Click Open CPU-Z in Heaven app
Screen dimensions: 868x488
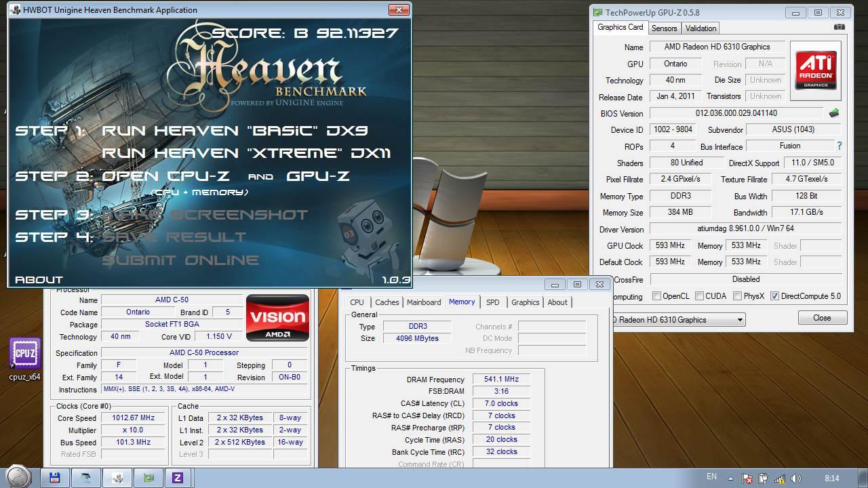(x=167, y=176)
